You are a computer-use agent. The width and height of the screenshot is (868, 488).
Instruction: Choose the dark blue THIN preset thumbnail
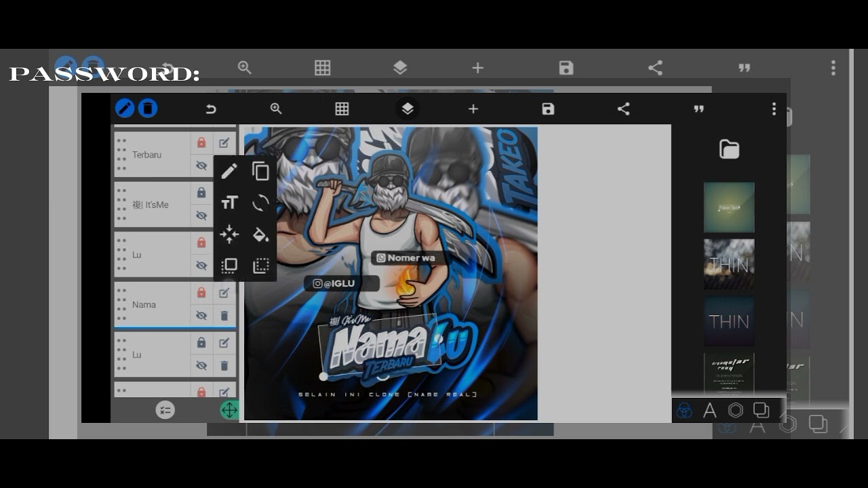click(x=729, y=321)
